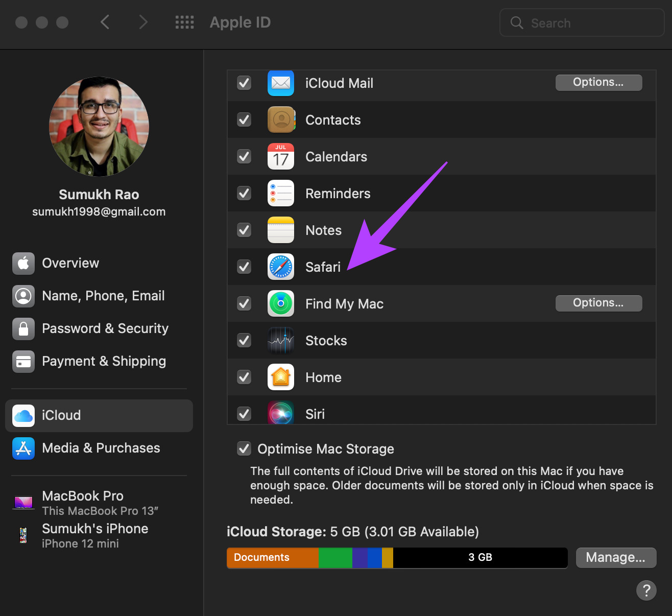
Task: Click the Notes app icon
Action: (281, 230)
